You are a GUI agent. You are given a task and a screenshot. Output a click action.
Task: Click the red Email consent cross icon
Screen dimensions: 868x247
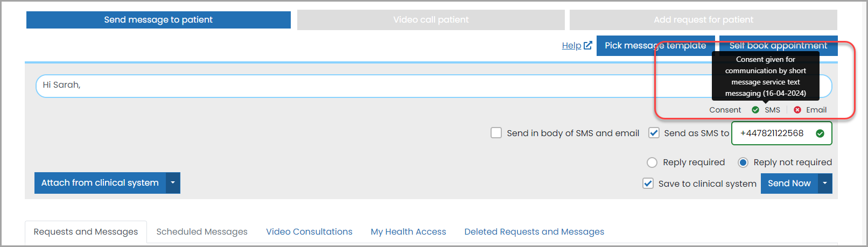pyautogui.click(x=797, y=110)
